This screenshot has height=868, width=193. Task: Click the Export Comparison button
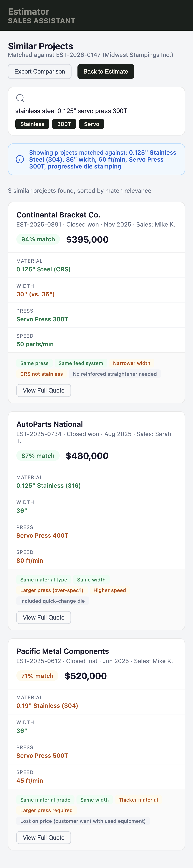39,71
